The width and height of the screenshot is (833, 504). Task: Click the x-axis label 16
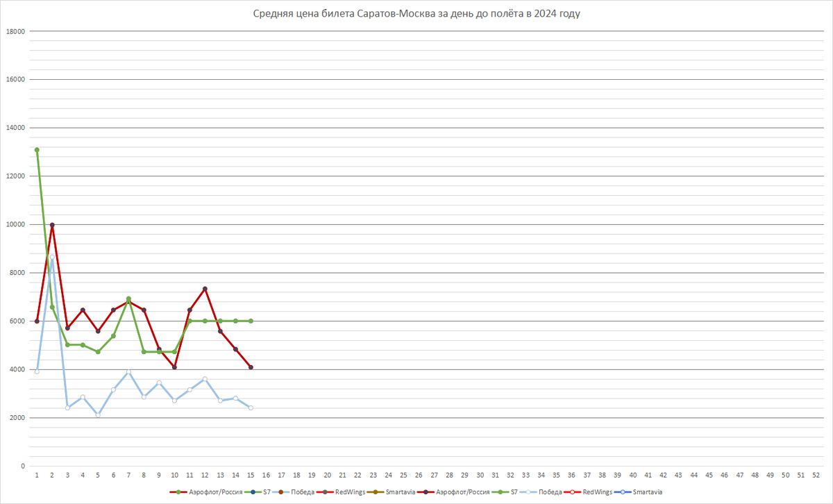266,475
